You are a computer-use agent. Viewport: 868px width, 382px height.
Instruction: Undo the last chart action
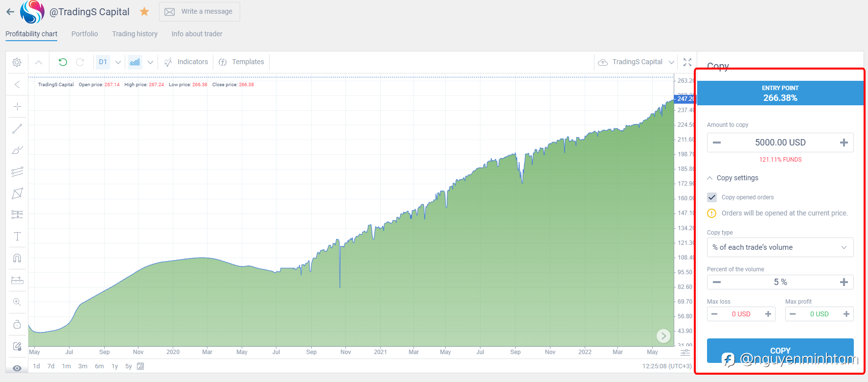pos(63,62)
